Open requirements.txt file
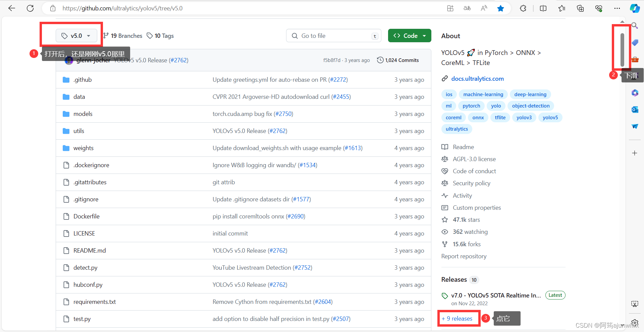644x332 pixels. (x=95, y=302)
